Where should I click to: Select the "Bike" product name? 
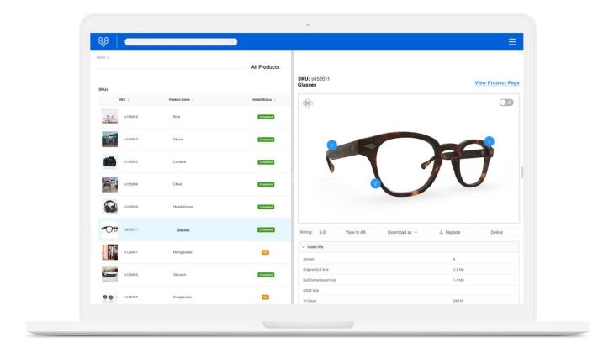click(x=177, y=117)
